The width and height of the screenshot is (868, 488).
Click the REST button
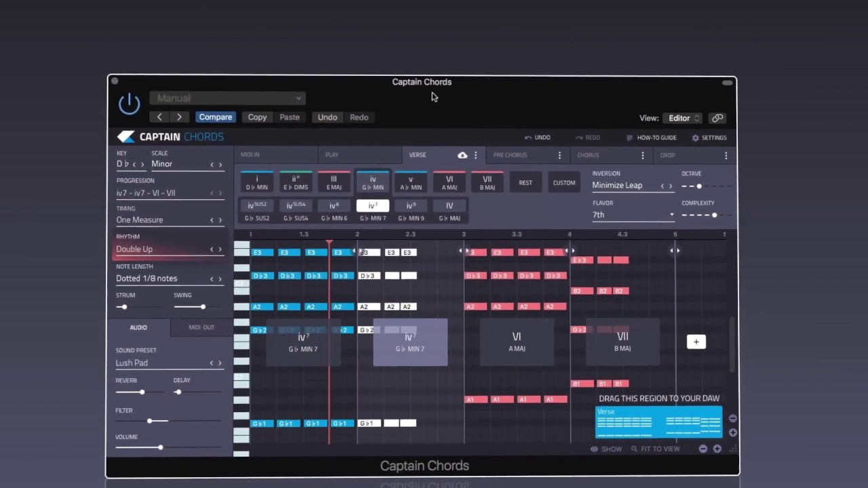[x=526, y=182]
